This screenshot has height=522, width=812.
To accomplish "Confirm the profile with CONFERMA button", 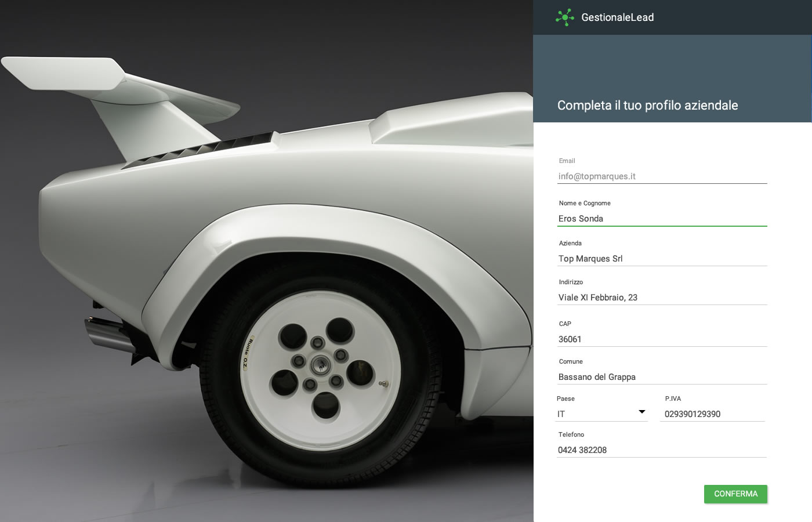I will 735,494.
